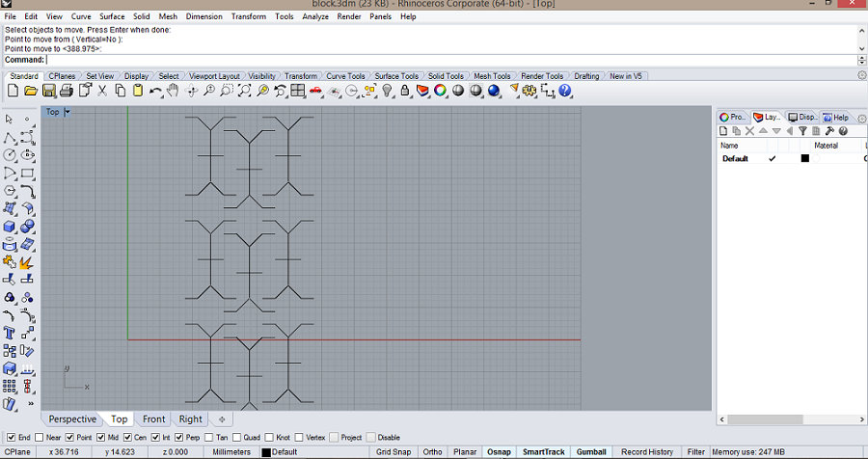Switch to the Perspective viewport tab
868x459 pixels.
[x=72, y=419]
